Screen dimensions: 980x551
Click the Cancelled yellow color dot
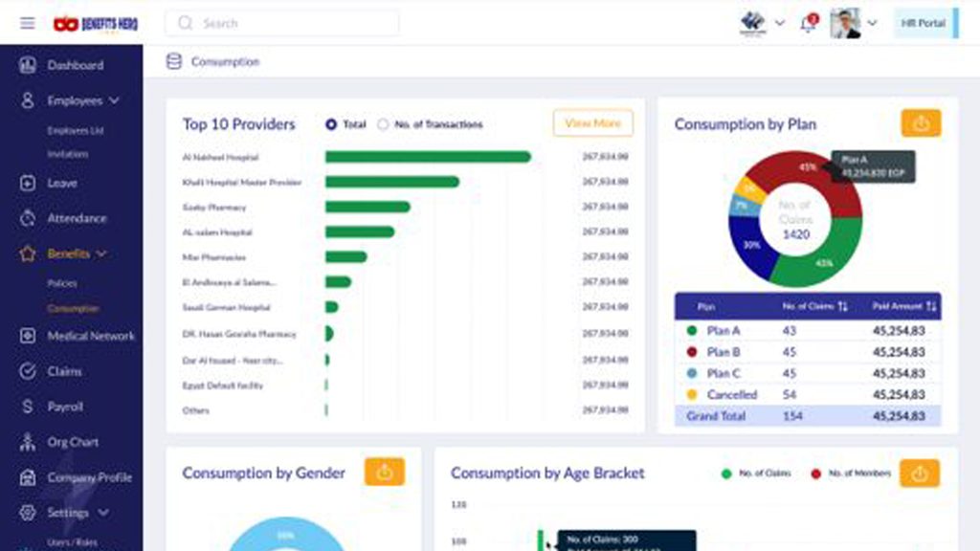(x=692, y=394)
